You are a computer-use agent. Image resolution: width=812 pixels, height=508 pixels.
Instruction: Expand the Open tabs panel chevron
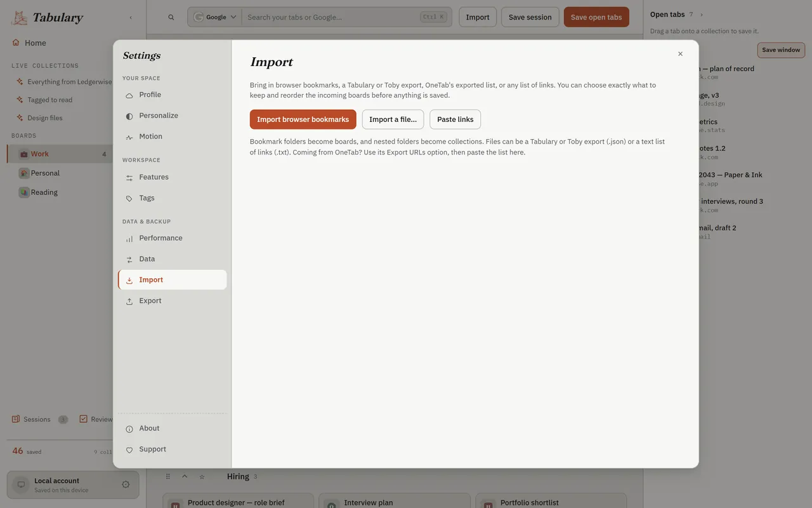tap(702, 15)
